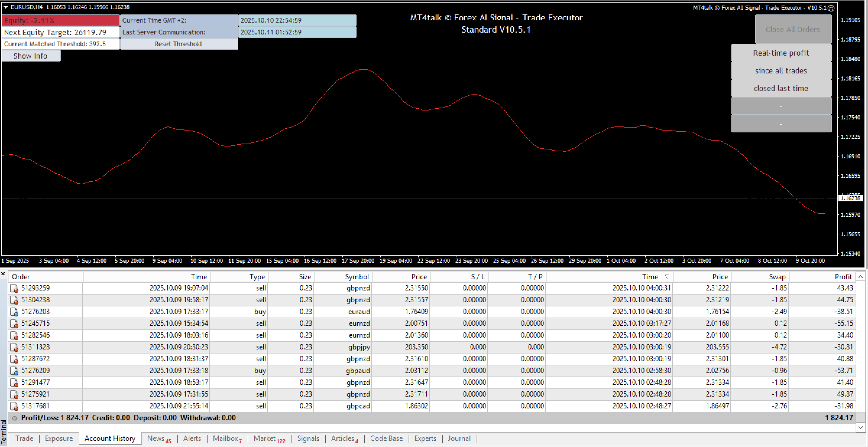Click the Reset Threshold button
868x447 pixels.
(179, 44)
